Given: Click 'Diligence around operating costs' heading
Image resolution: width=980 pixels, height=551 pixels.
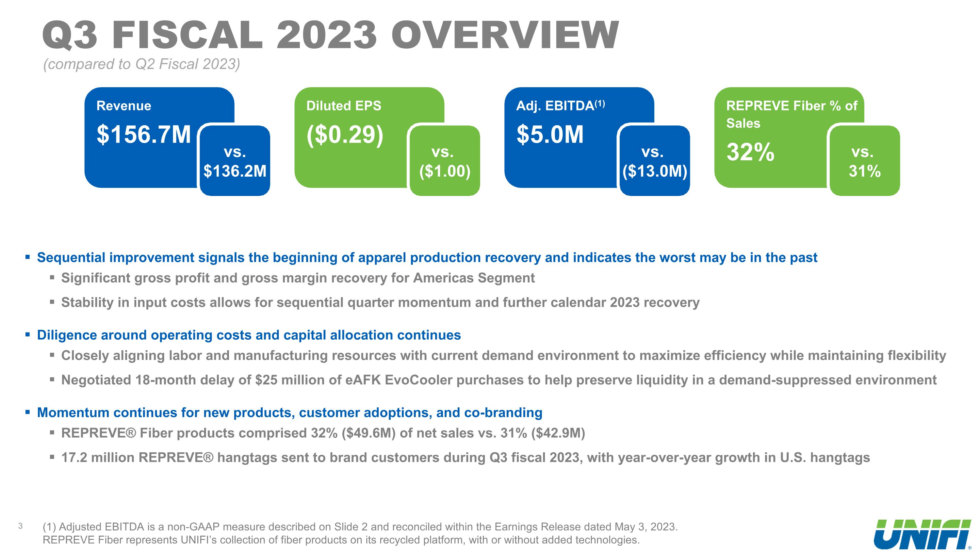Looking at the screenshot, I should tap(249, 335).
